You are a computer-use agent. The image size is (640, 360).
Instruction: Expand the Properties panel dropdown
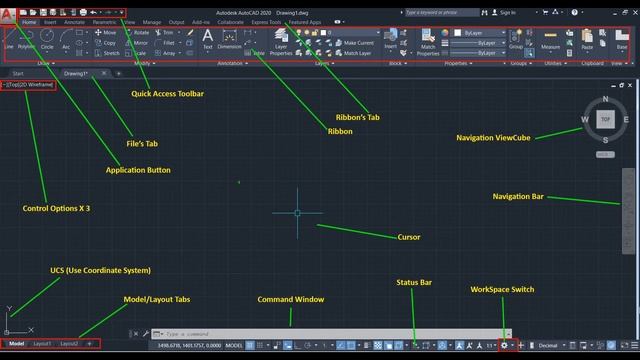tap(458, 63)
